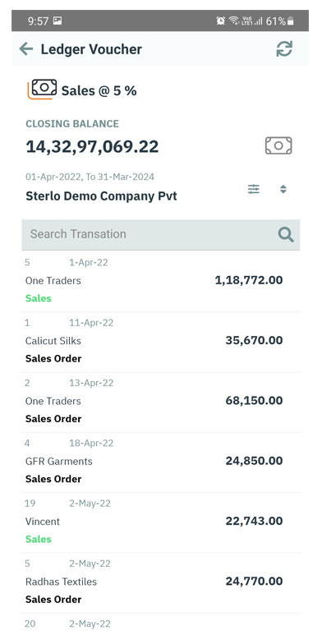Image resolution: width=322 pixels, height=644 pixels.
Task: Focus the Search Transation field
Action: point(161,235)
